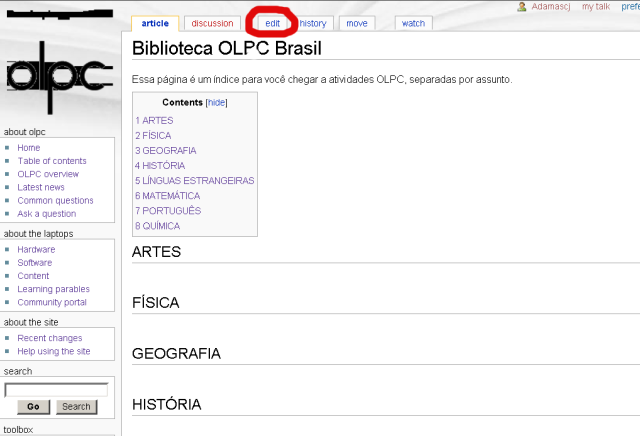Jump to ARTES in contents
Screen dimensions: 640x436
click(x=154, y=120)
